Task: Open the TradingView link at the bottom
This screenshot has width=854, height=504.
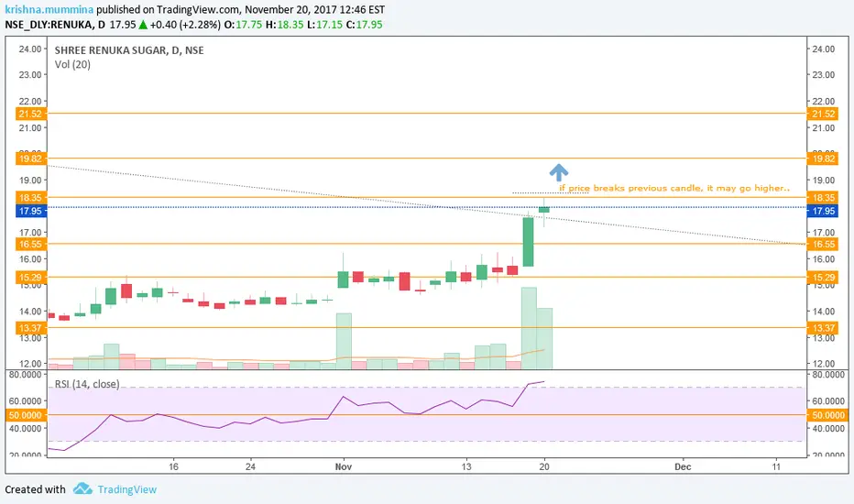Action: click(x=126, y=489)
